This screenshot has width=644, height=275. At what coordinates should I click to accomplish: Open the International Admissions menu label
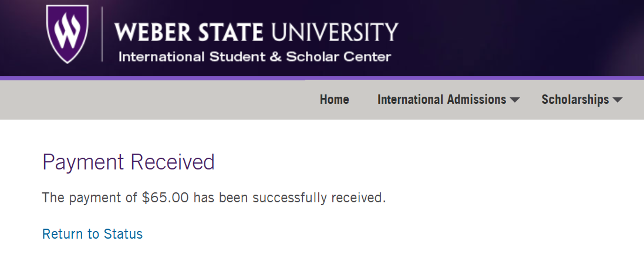[441, 99]
